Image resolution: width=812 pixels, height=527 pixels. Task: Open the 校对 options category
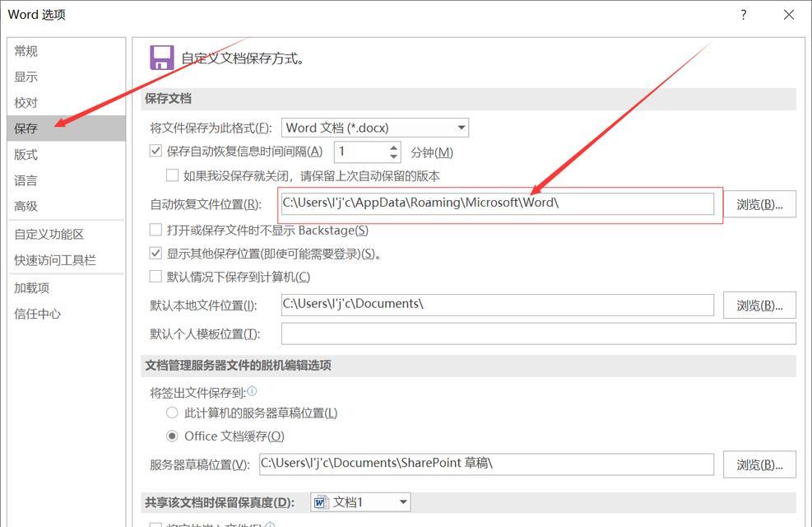coord(26,103)
